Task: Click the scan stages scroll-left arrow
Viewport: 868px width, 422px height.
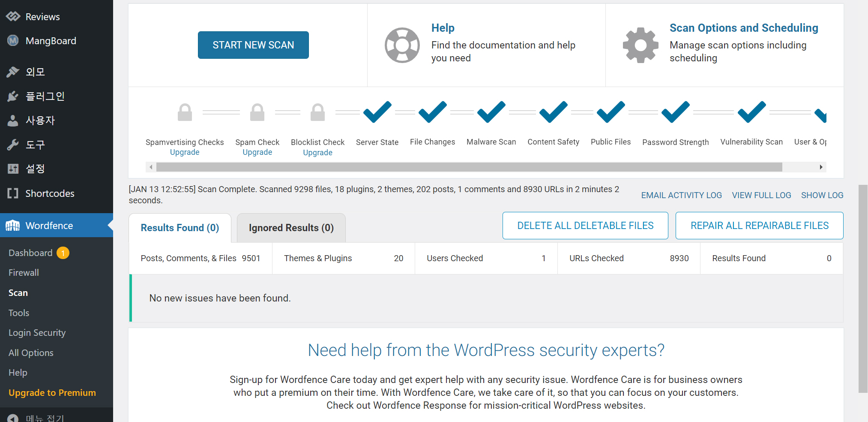Action: click(151, 167)
